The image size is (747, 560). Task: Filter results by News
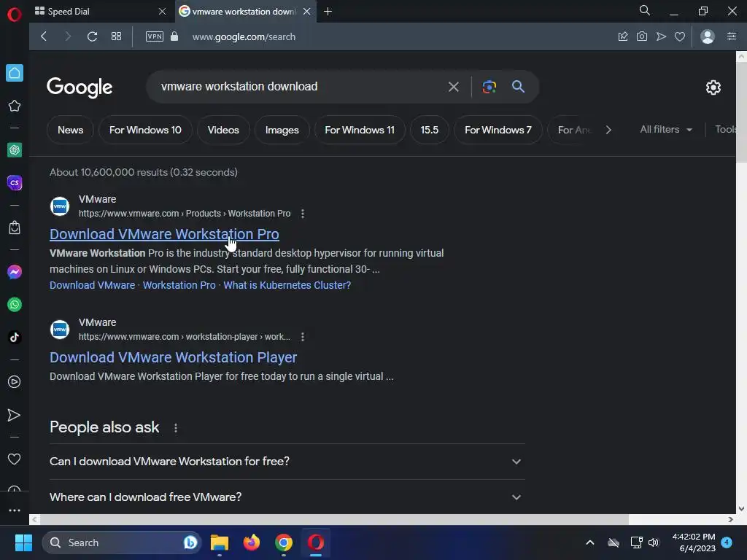coord(71,130)
